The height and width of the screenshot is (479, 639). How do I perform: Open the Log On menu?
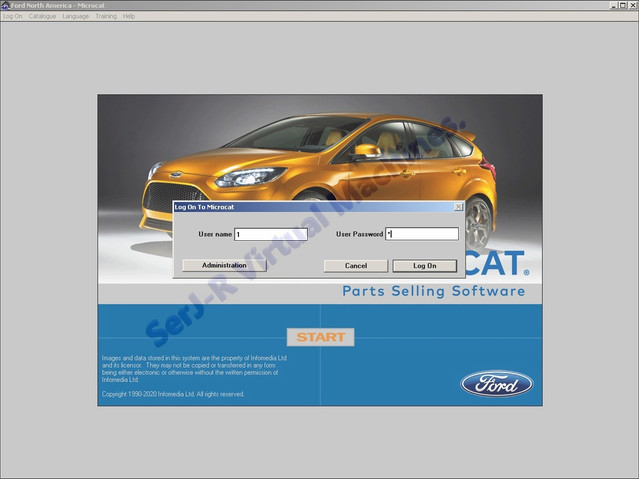12,16
